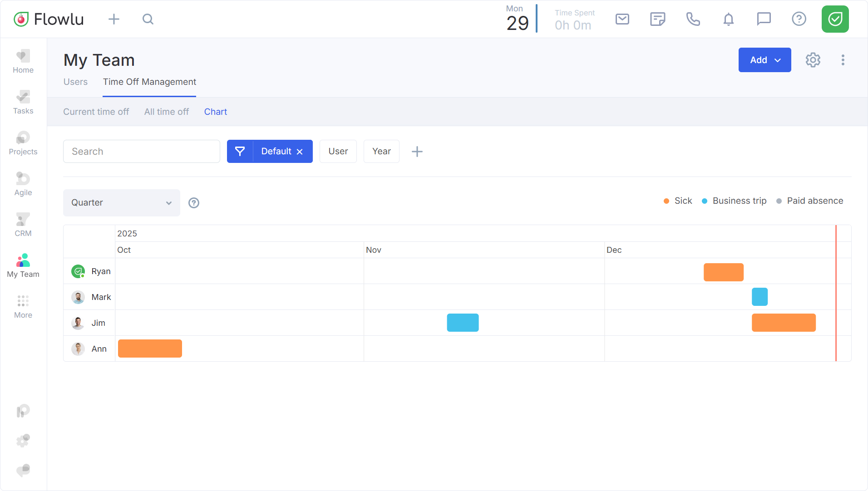Open the Add button dropdown

coord(764,60)
